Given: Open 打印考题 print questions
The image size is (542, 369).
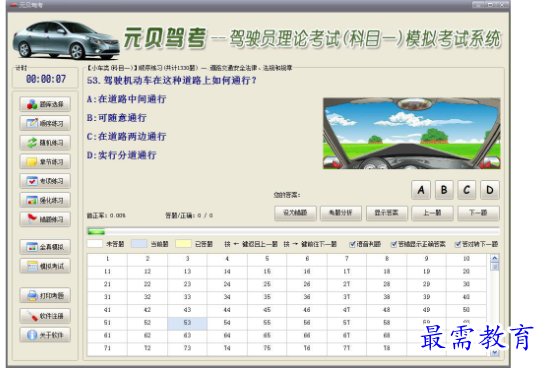Looking at the screenshot, I should tap(45, 295).
